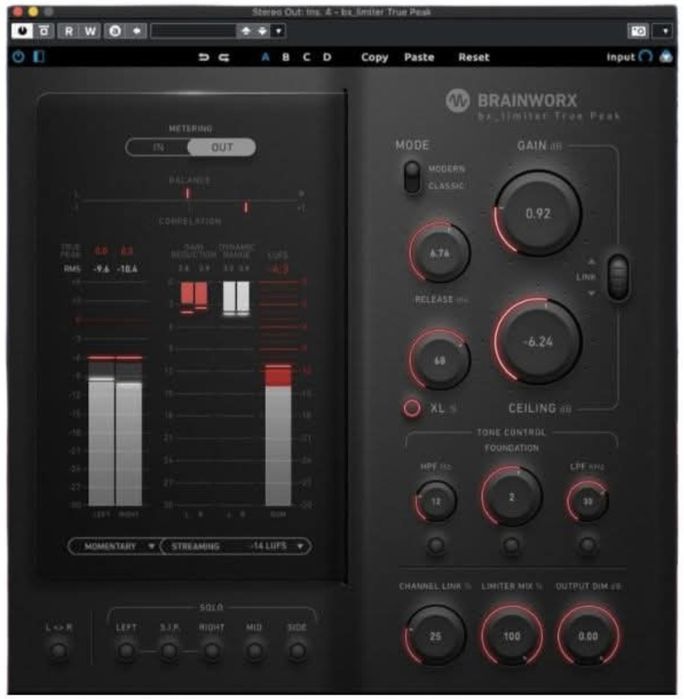This screenshot has height=699, width=684.
Task: Load next preset with down arrow
Action: [x=262, y=31]
